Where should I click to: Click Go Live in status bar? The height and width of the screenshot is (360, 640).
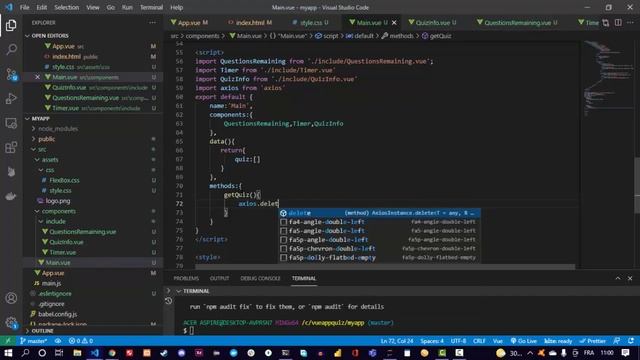pos(524,341)
